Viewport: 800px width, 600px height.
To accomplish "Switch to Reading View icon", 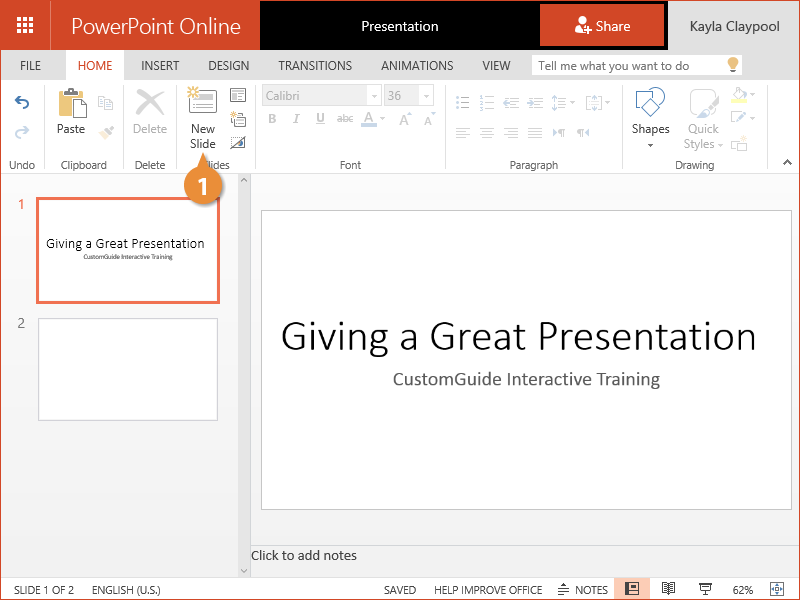I will click(x=669, y=589).
